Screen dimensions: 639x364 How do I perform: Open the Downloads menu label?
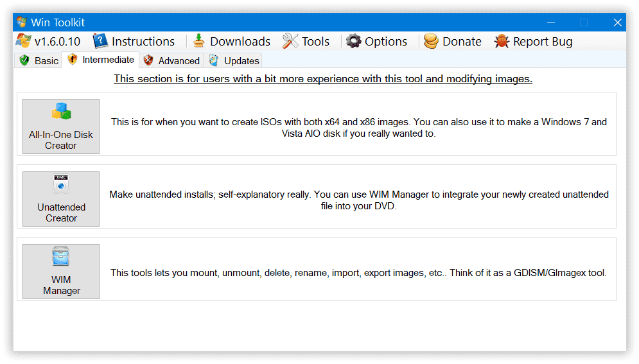240,41
